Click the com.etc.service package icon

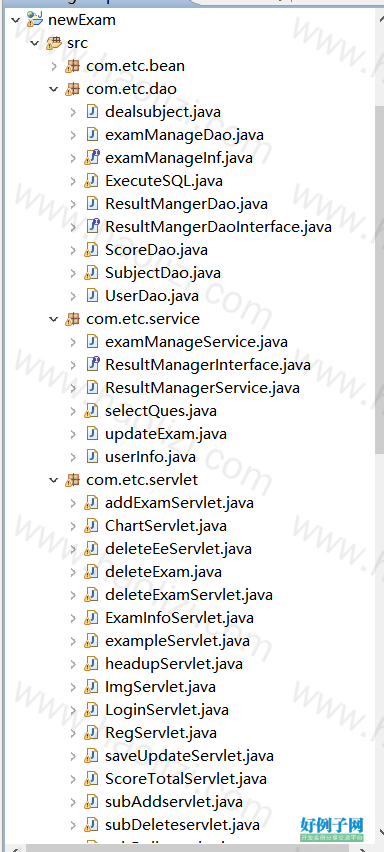click(x=72, y=319)
